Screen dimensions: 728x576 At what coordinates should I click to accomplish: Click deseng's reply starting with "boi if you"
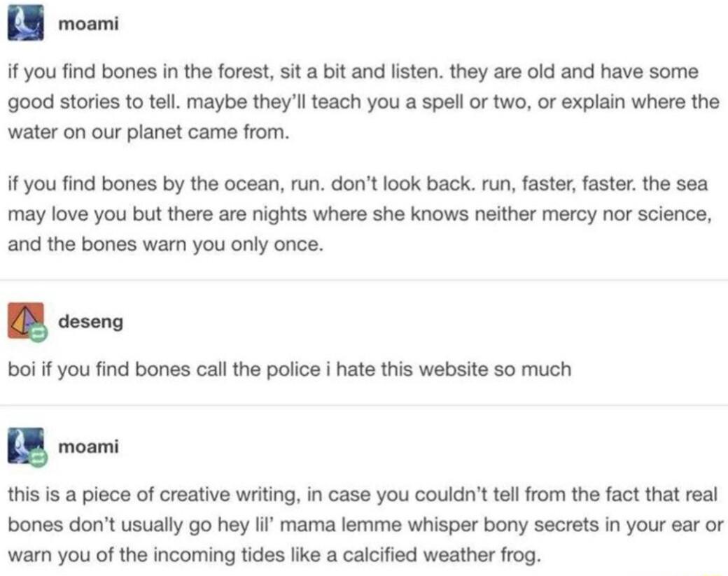tap(289, 369)
